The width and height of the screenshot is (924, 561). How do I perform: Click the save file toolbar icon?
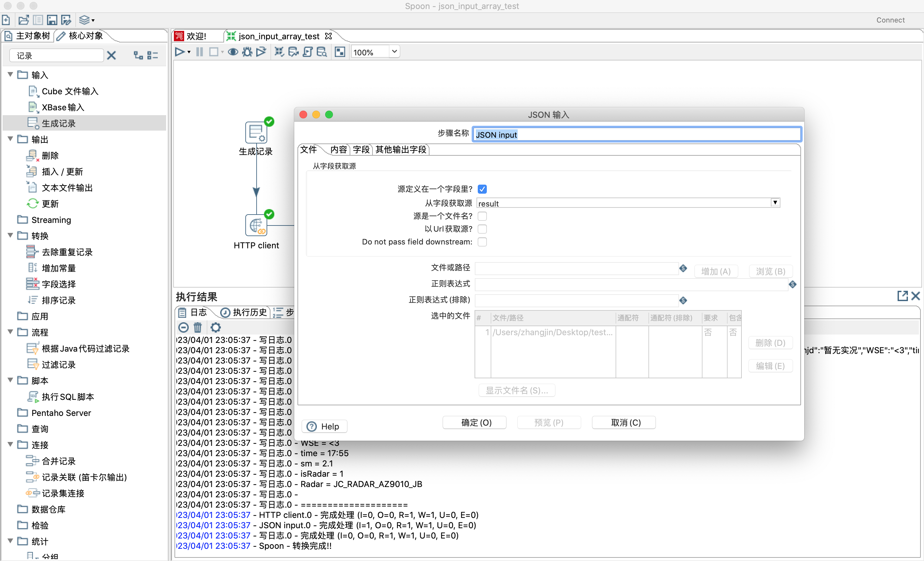[x=52, y=20]
